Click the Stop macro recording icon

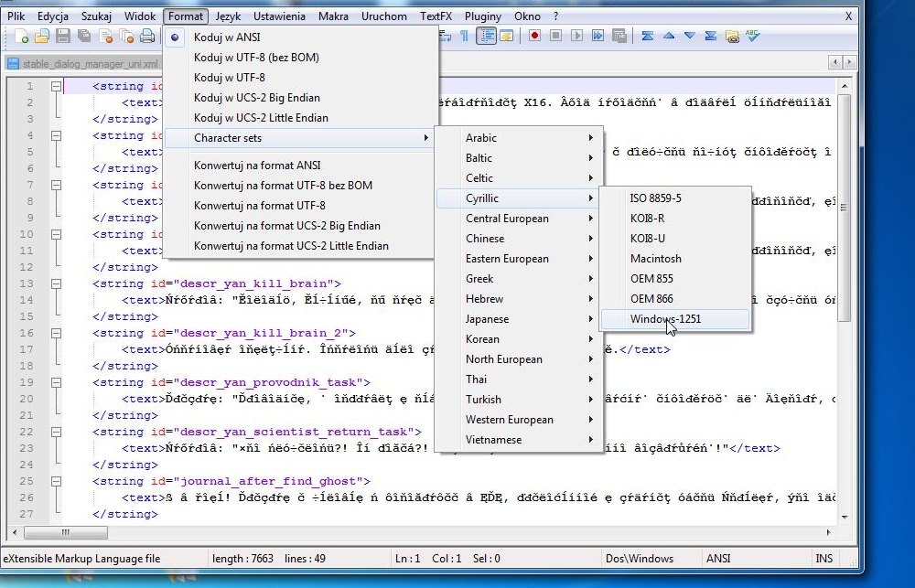[x=555, y=37]
